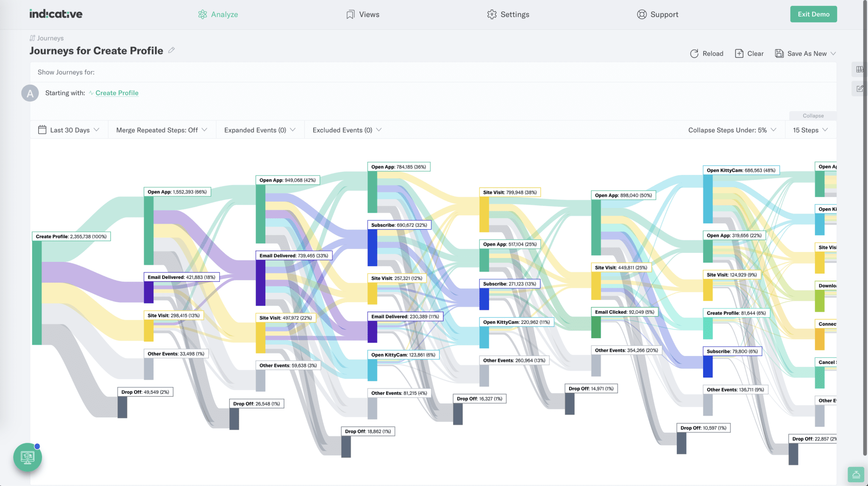Click the edit/annotate icon on the right sidebar
868x486 pixels.
(x=860, y=88)
